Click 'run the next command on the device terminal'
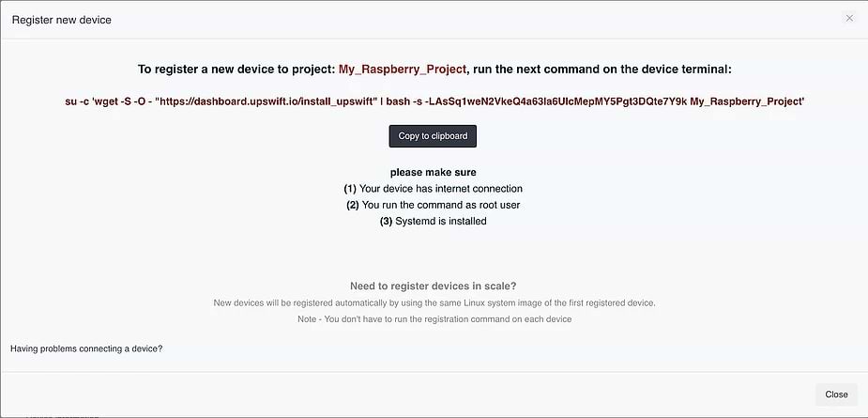The image size is (868, 418). (602, 70)
